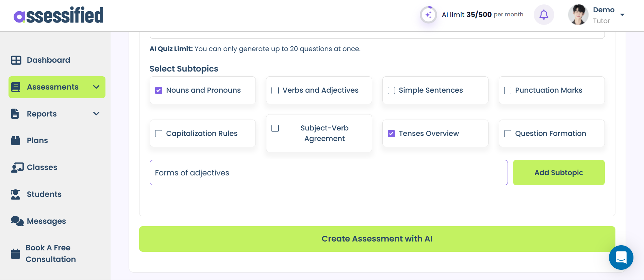
Task: Expand the Assessments menu chevron
Action: point(96,87)
